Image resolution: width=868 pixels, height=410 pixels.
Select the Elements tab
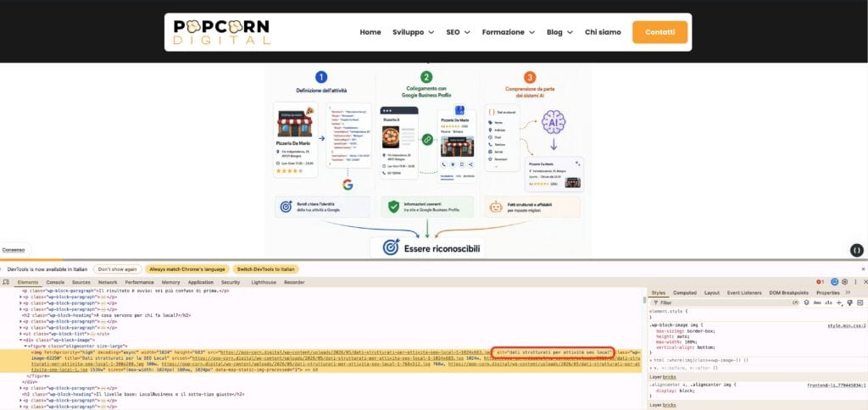28,282
